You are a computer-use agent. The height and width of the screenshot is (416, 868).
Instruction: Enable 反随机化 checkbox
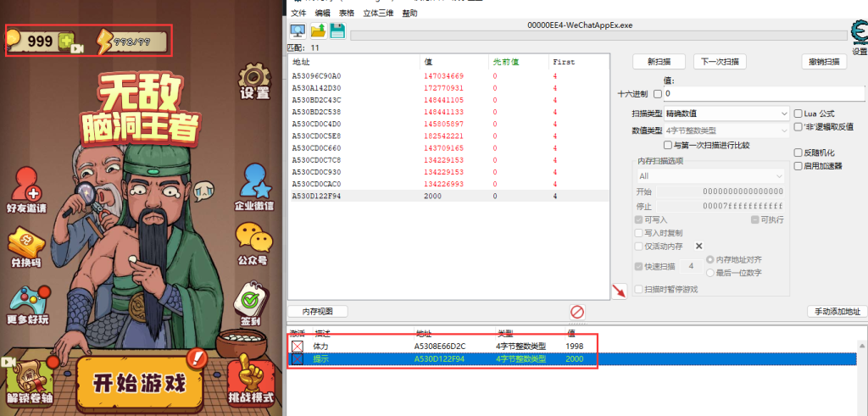tap(798, 153)
